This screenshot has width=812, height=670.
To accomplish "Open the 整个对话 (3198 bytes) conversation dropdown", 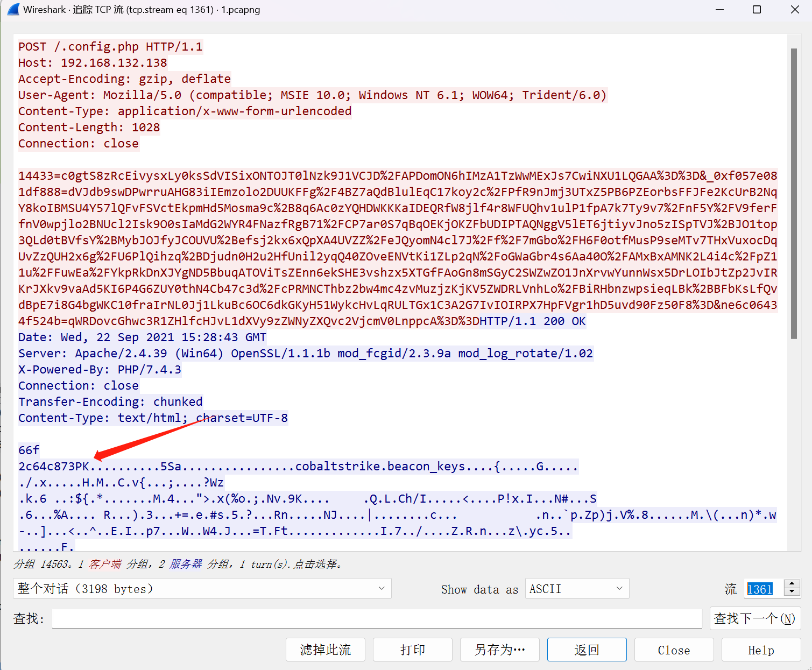I will click(202, 588).
